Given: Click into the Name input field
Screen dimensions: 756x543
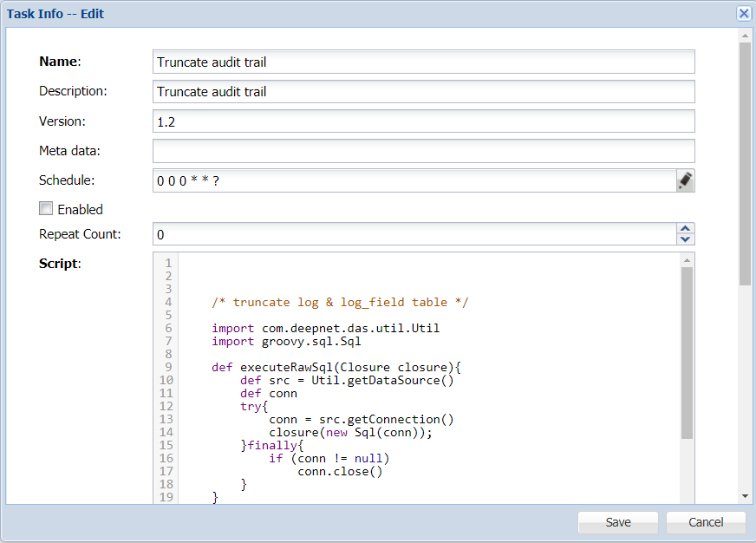Looking at the screenshot, I should 423,62.
